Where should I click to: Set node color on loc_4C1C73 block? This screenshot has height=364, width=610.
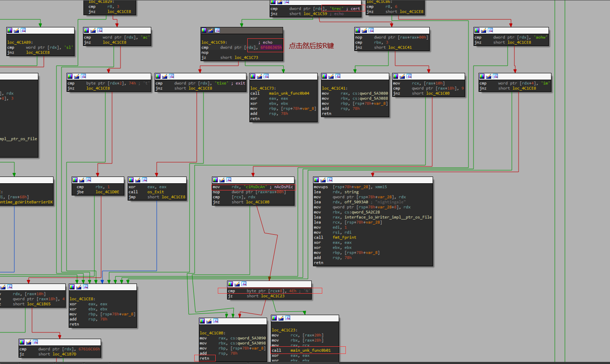click(253, 76)
